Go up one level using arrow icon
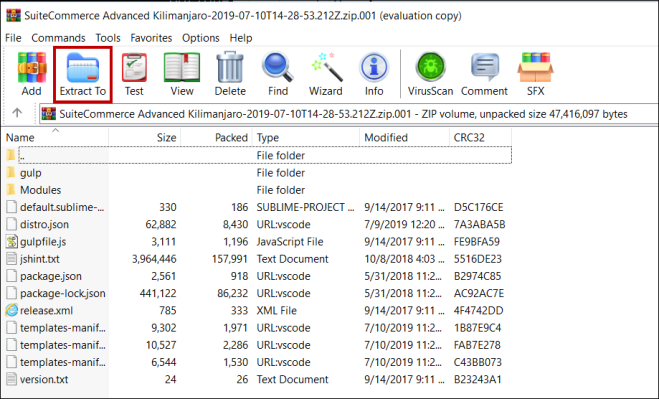This screenshot has width=659, height=399. [17, 113]
